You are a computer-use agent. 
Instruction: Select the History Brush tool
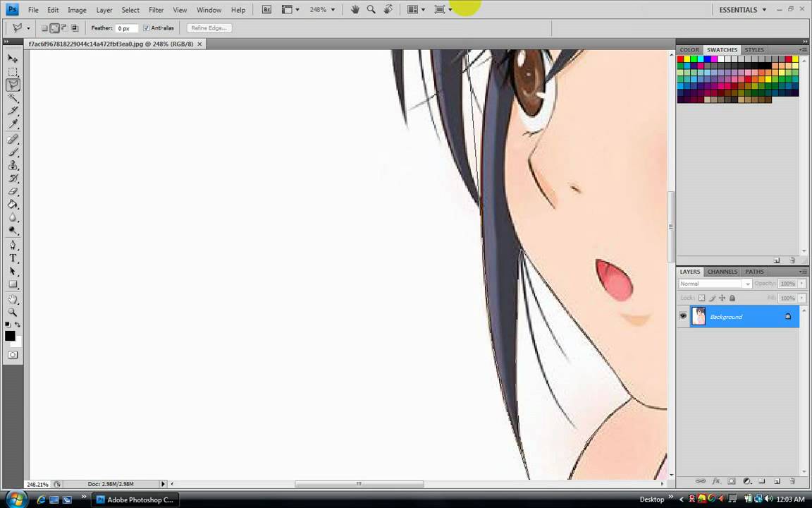point(13,179)
